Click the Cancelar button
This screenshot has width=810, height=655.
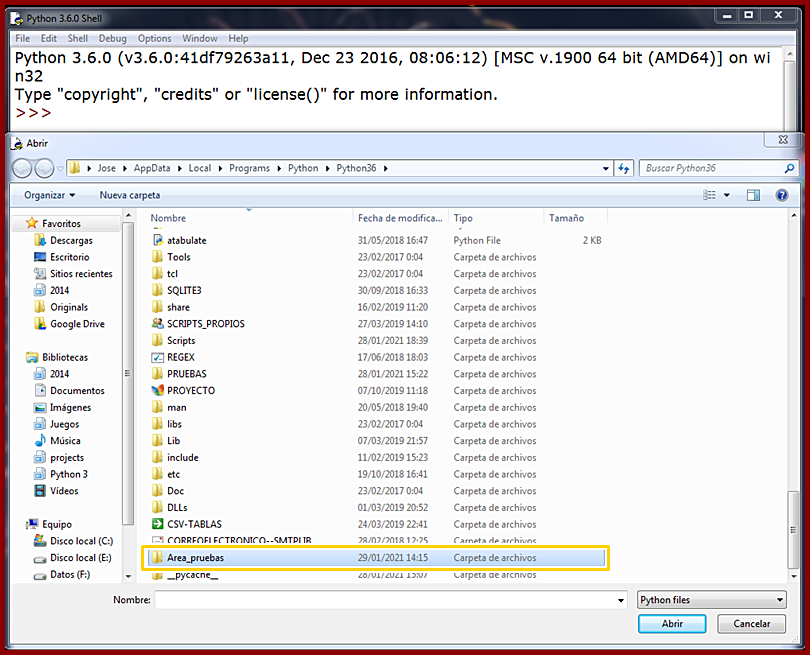(x=752, y=623)
